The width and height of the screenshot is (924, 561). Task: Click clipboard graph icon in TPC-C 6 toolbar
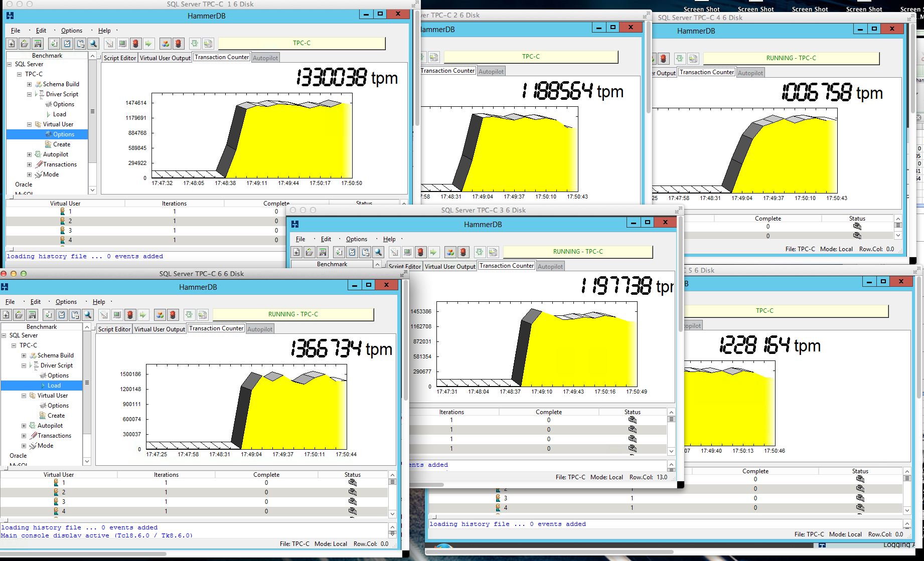click(62, 315)
